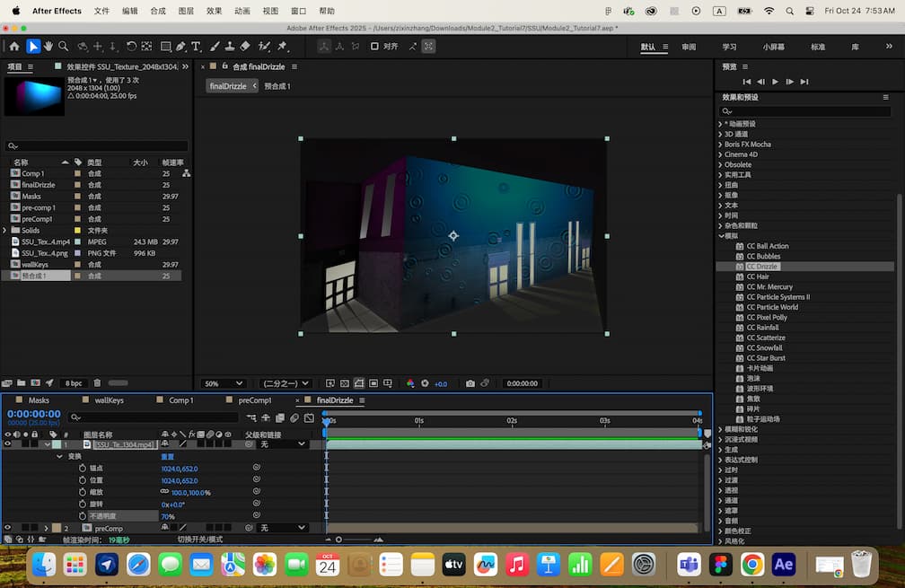The height and width of the screenshot is (588, 905).
Task: Open the 50% magnification dropdown
Action: 224,383
